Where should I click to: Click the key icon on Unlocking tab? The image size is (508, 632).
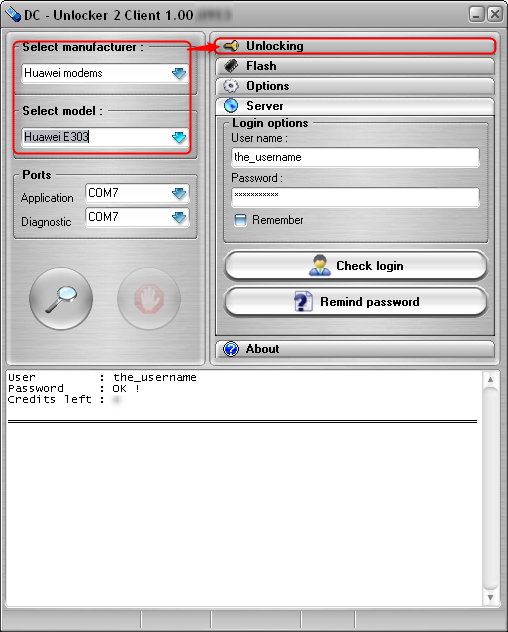coord(231,46)
